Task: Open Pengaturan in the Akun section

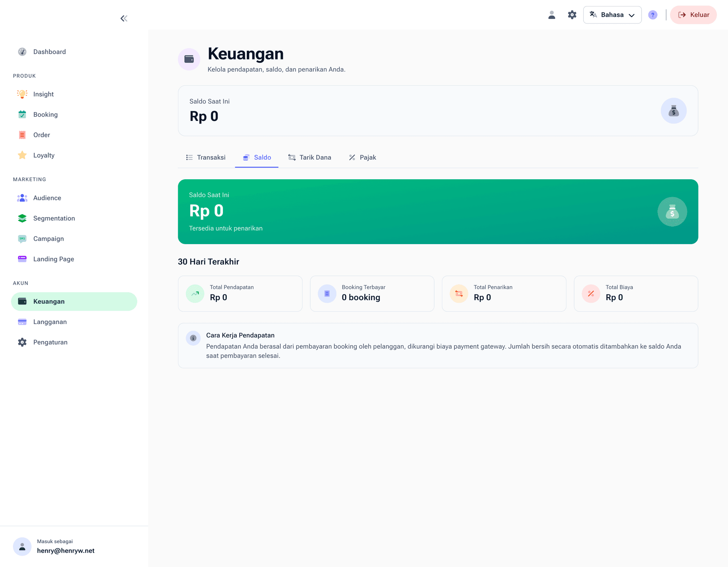Action: [50, 342]
